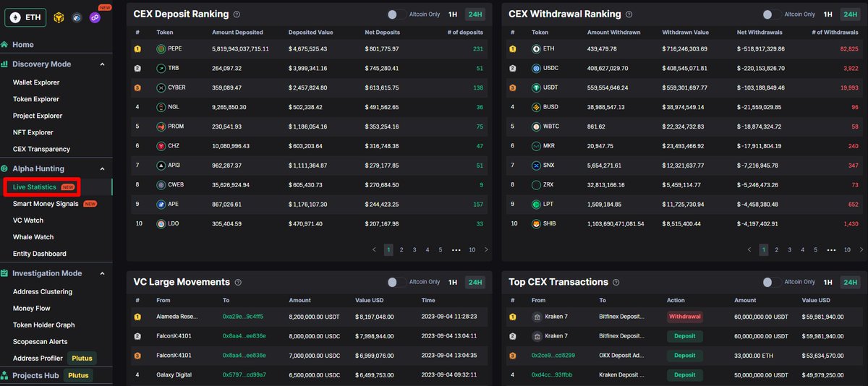868x386 pixels.
Task: Open Money Flow
Action: 32,309
